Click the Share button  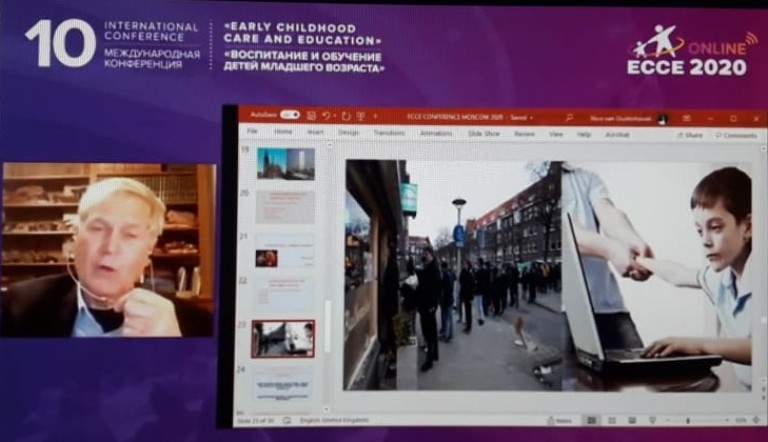tap(690, 135)
